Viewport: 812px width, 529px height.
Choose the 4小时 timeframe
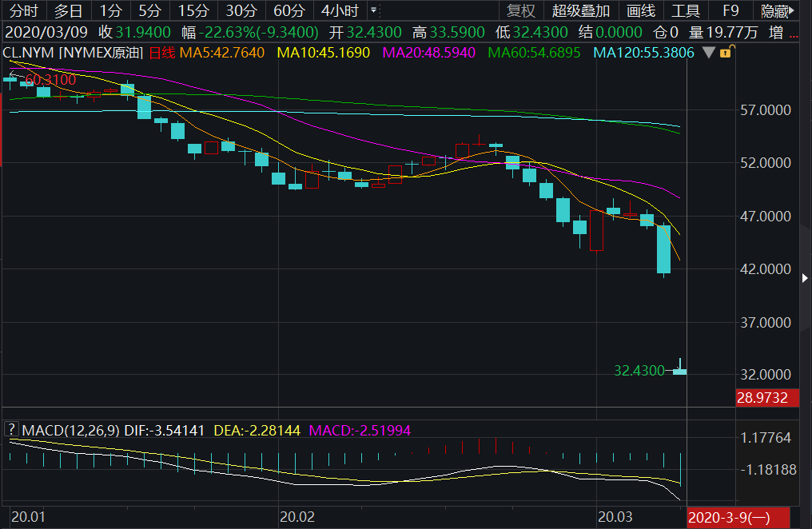339,10
